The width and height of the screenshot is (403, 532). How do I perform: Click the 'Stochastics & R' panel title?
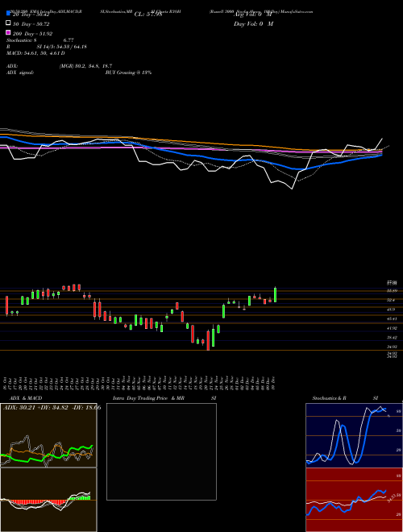pyautogui.click(x=330, y=398)
